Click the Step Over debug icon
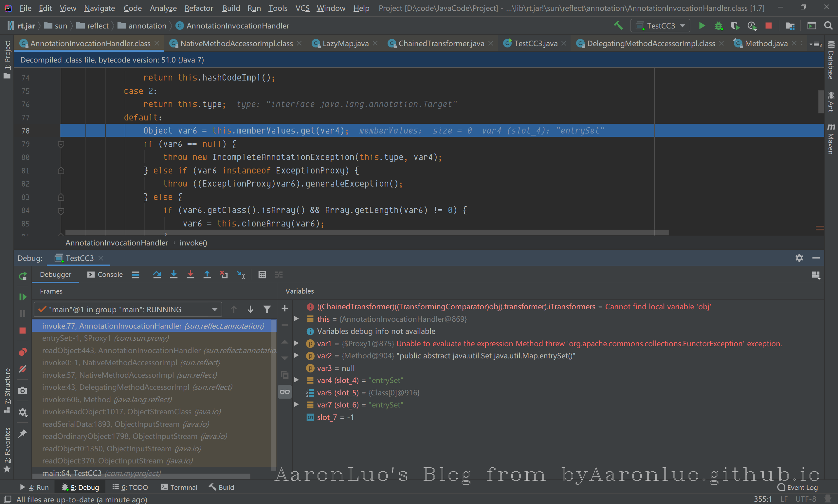The height and width of the screenshot is (504, 838). pyautogui.click(x=157, y=275)
